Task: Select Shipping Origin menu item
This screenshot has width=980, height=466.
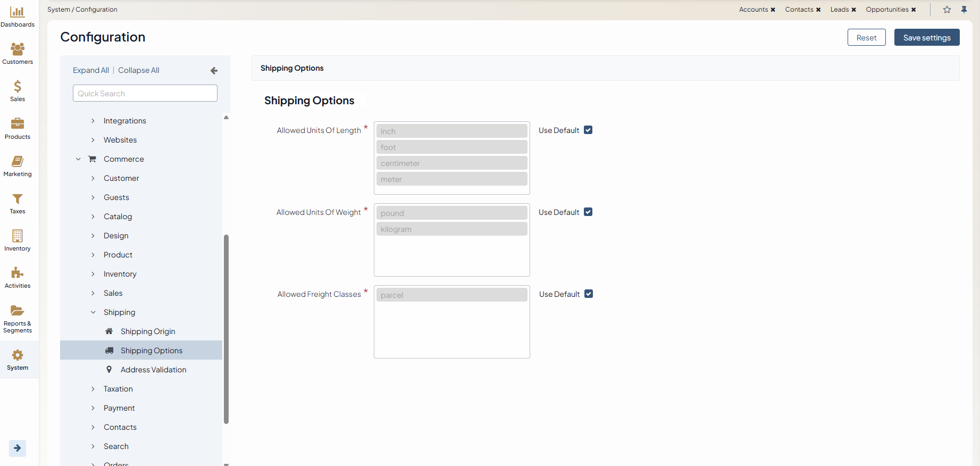Action: 148,331
